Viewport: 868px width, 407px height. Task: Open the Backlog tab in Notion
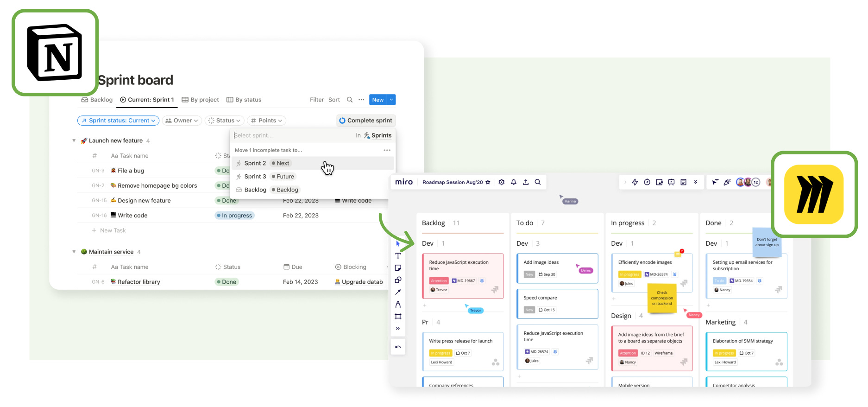point(97,100)
